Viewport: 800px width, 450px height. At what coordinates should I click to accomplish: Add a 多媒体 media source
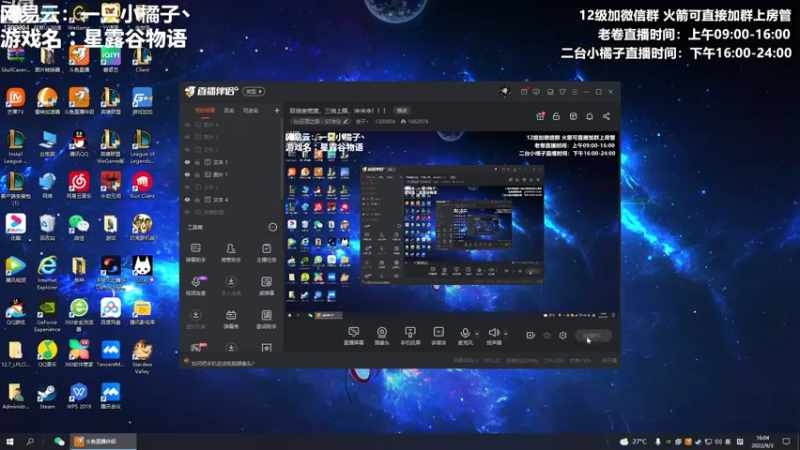[439, 336]
